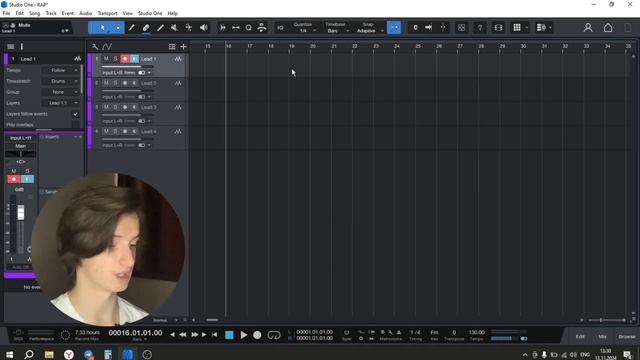640x360 pixels.
Task: Arm record on Lead 3 track
Action: click(125, 107)
